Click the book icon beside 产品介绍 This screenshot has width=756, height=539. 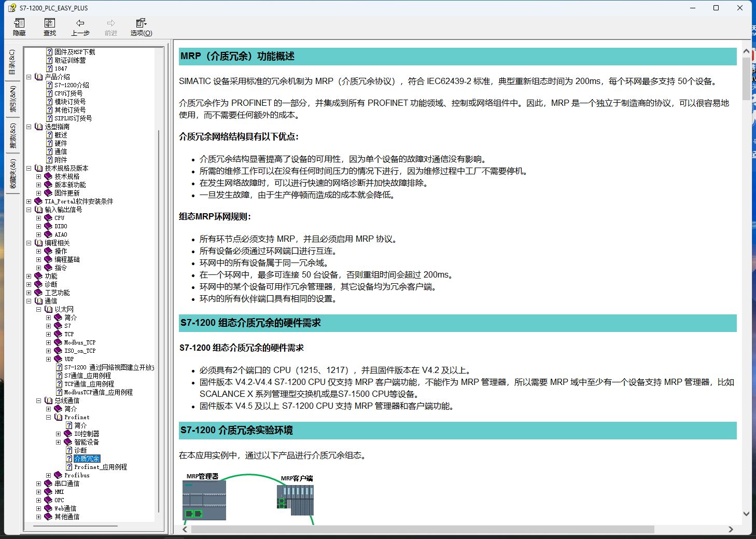coord(38,77)
